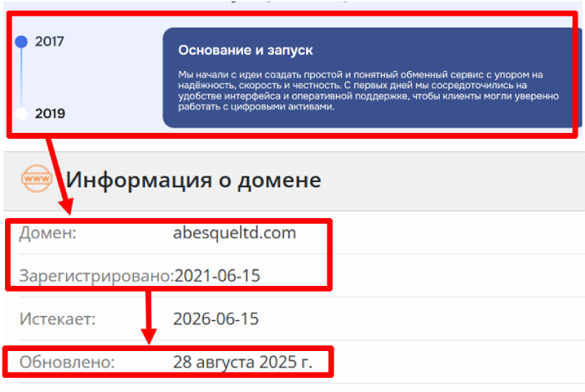The image size is (585, 392).
Task: Click the expiry date 2026-06-15
Action: click(216, 319)
